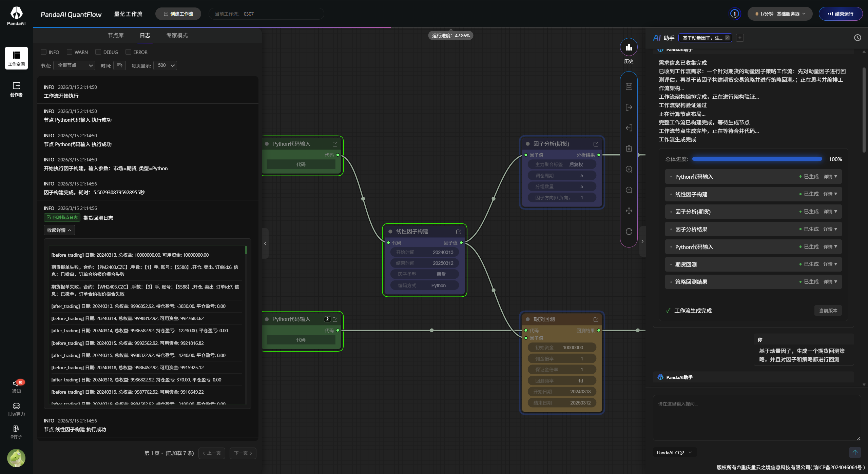Click the 开始时间 20240313 field on 线性因子构建
The image size is (868, 474).
[425, 252]
